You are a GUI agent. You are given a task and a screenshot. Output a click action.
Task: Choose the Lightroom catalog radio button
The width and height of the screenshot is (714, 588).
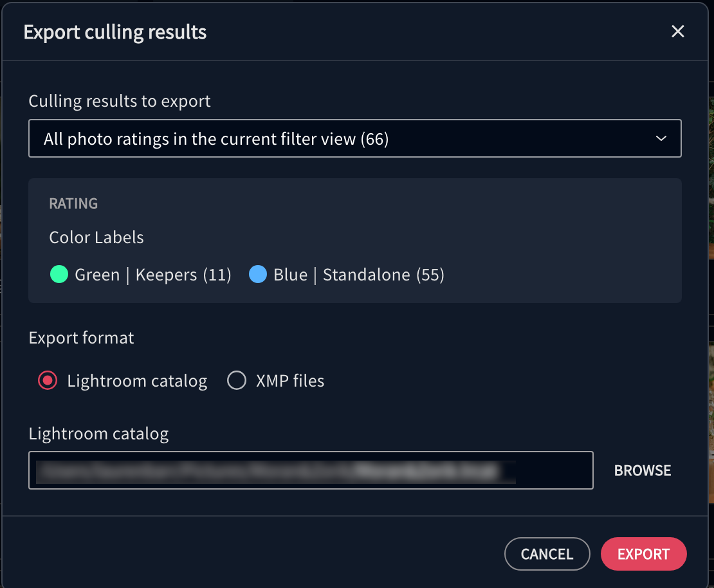[48, 380]
